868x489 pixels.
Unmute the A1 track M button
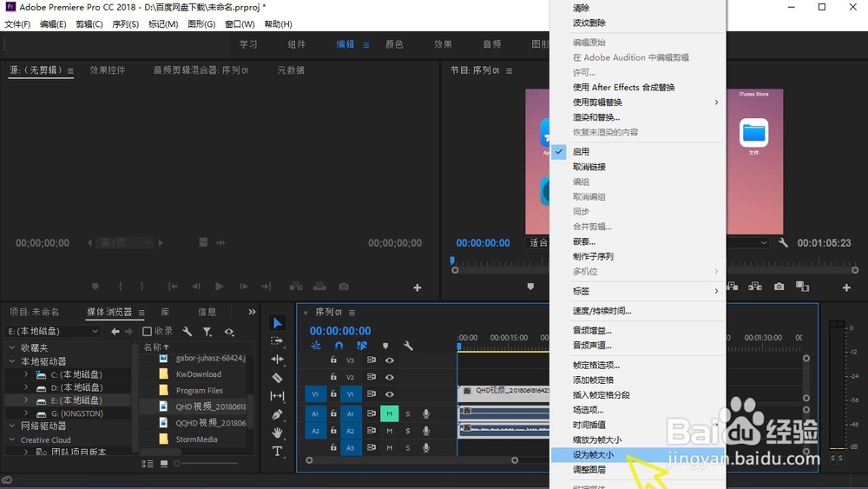click(390, 413)
